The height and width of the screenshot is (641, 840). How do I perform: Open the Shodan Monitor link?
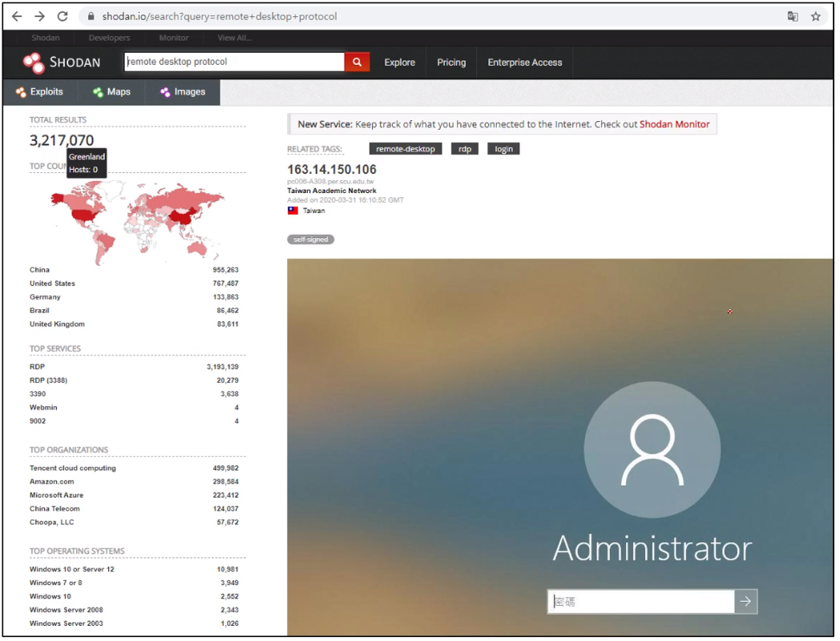tap(674, 124)
